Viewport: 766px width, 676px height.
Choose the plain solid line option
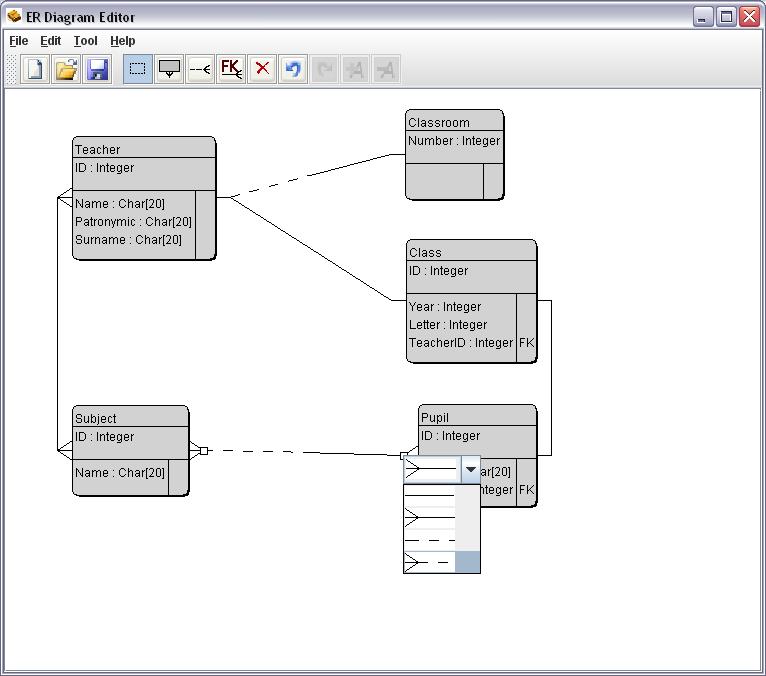pos(430,495)
